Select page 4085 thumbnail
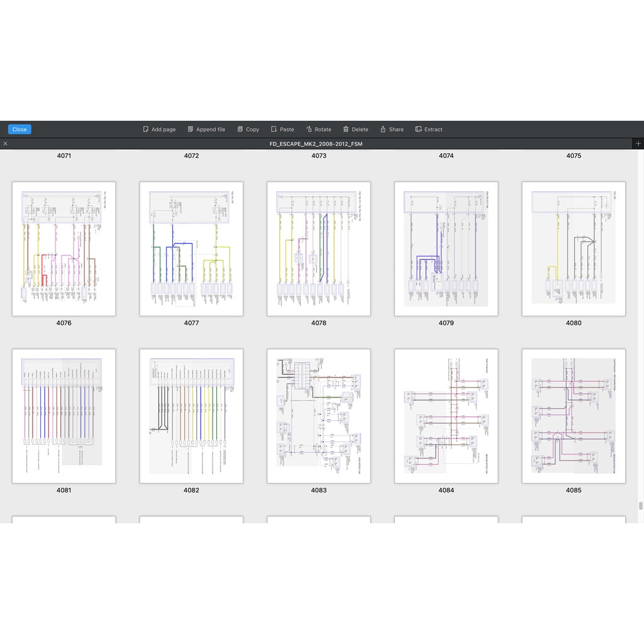Viewport: 644px width, 644px height. point(574,416)
